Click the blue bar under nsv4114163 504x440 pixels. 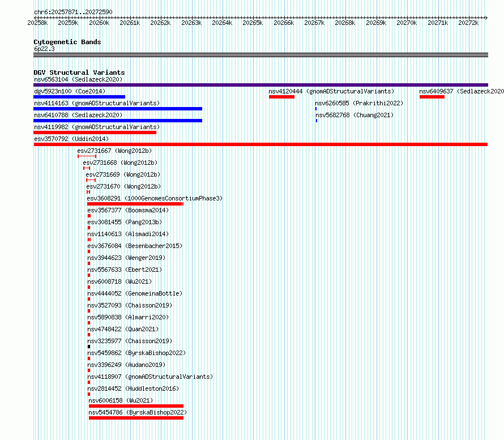118,109
